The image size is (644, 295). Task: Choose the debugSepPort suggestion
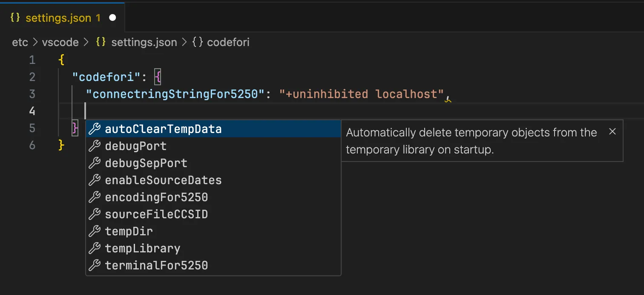(213, 163)
